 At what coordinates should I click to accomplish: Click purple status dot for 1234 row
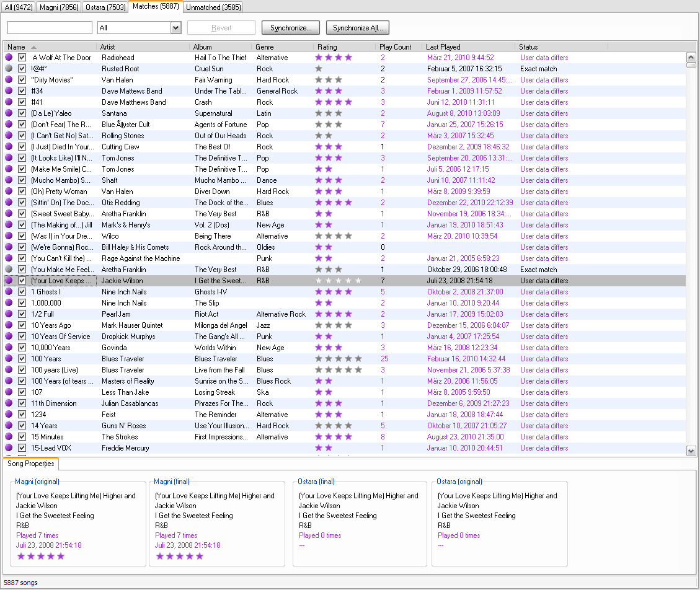point(9,414)
